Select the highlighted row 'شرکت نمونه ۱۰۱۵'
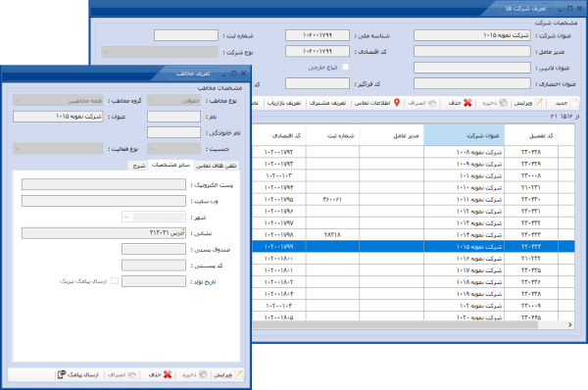The width and height of the screenshot is (588, 390). pos(414,246)
